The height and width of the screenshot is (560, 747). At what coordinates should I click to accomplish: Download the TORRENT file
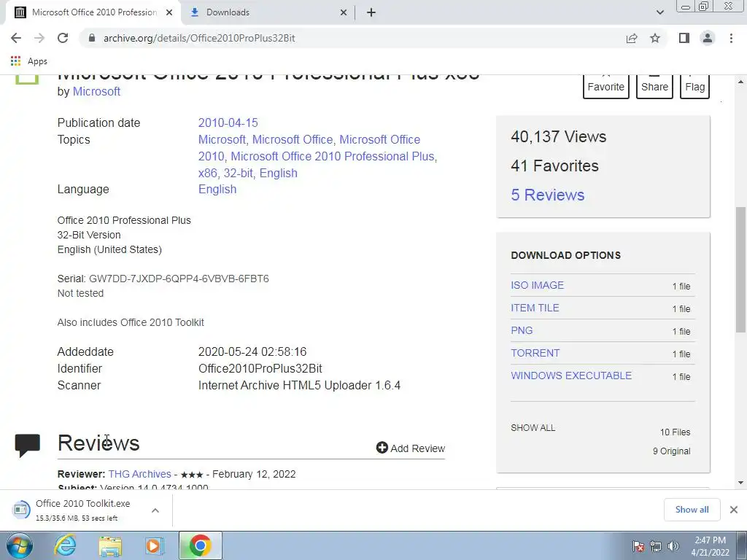tap(535, 354)
